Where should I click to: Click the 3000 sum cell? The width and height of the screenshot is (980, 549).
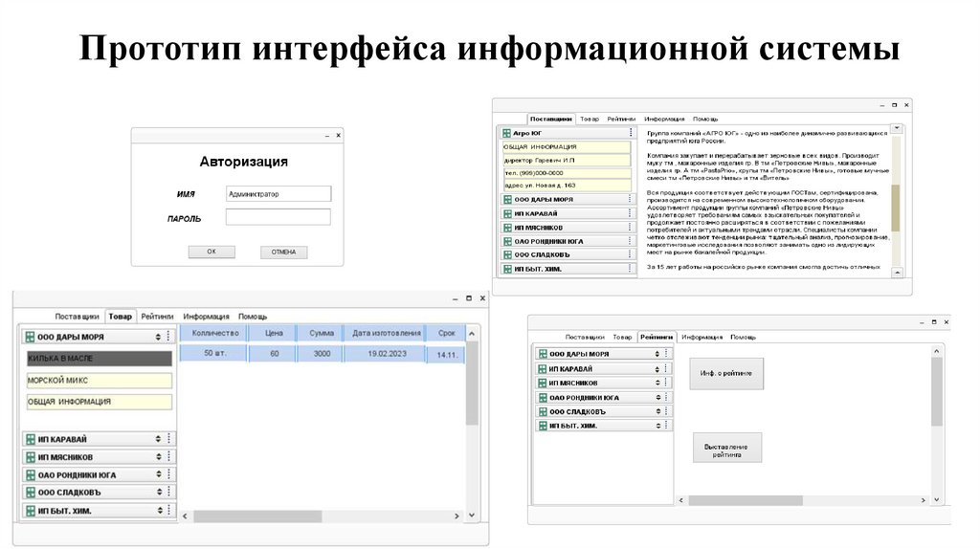tap(322, 354)
